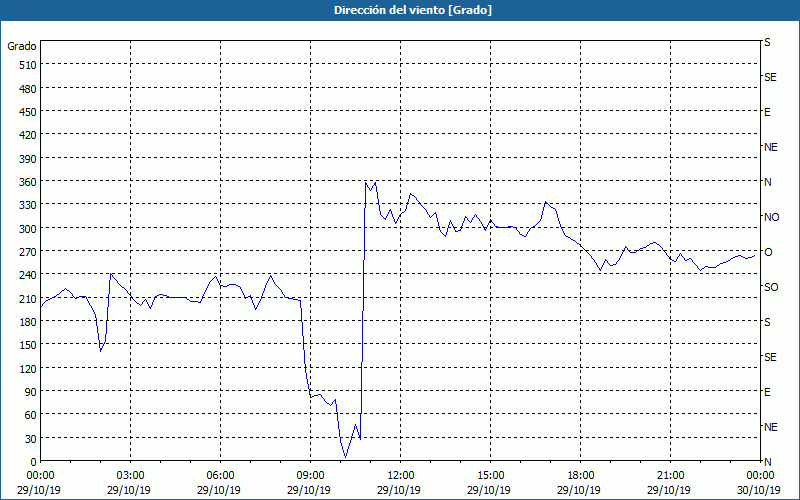Select the 240 degree axis label
This screenshot has height=500, width=800.
click(x=29, y=276)
